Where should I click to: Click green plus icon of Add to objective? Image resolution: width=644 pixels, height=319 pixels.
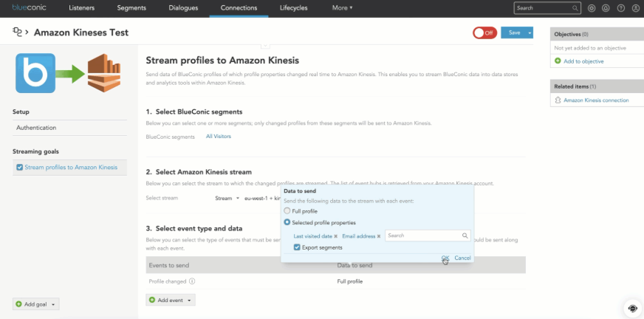[558, 61]
